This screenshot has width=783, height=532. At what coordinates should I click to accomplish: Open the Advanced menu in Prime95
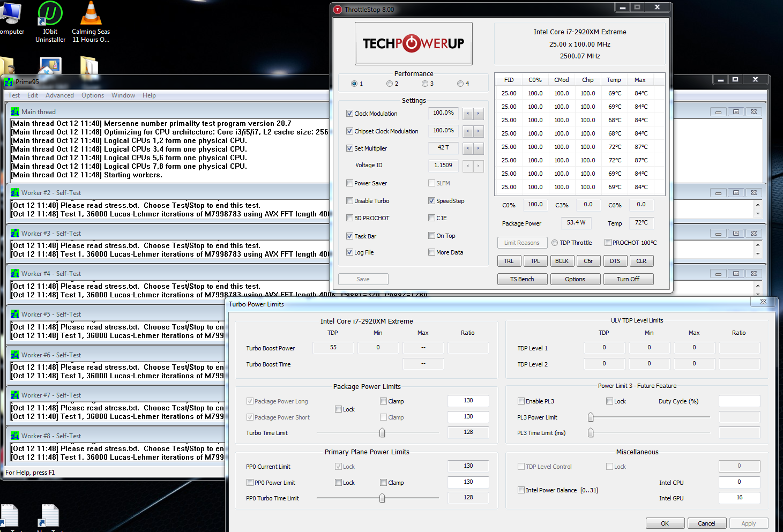(59, 95)
